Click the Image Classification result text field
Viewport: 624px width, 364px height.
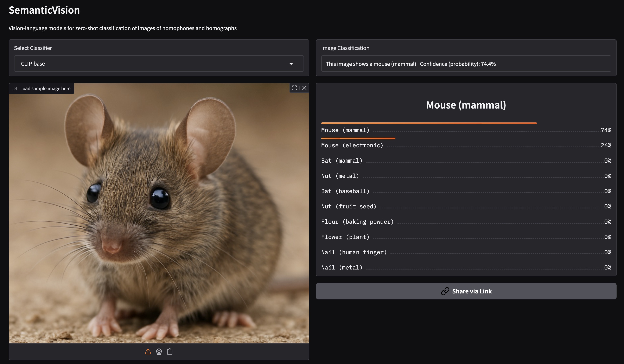pos(466,64)
